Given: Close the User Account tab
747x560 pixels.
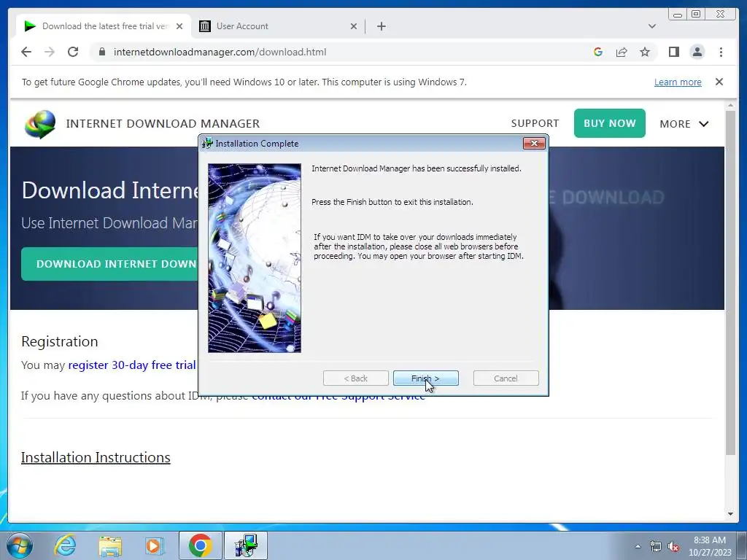Looking at the screenshot, I should (x=354, y=26).
